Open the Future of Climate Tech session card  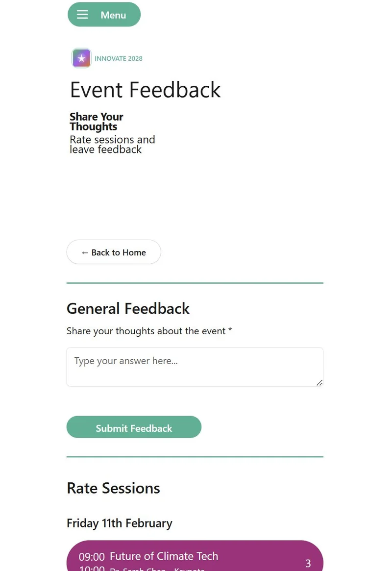(195, 556)
